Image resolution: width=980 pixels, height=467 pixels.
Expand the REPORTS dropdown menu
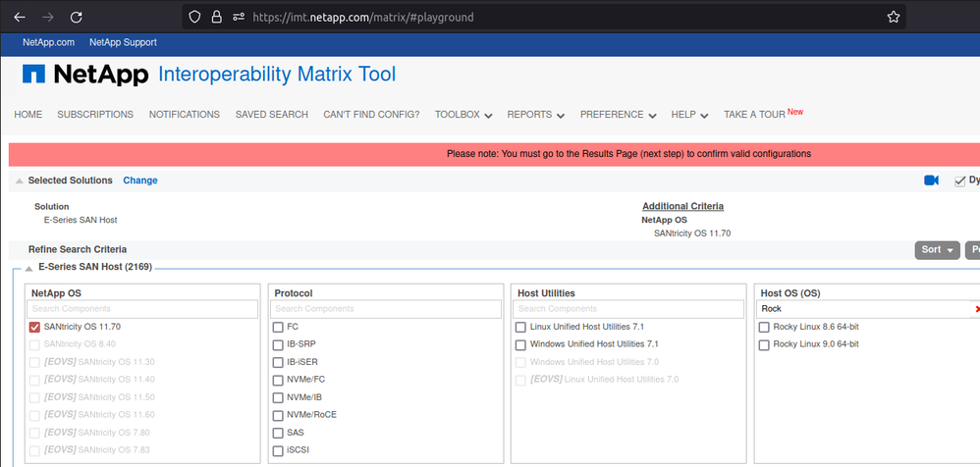pyautogui.click(x=535, y=115)
